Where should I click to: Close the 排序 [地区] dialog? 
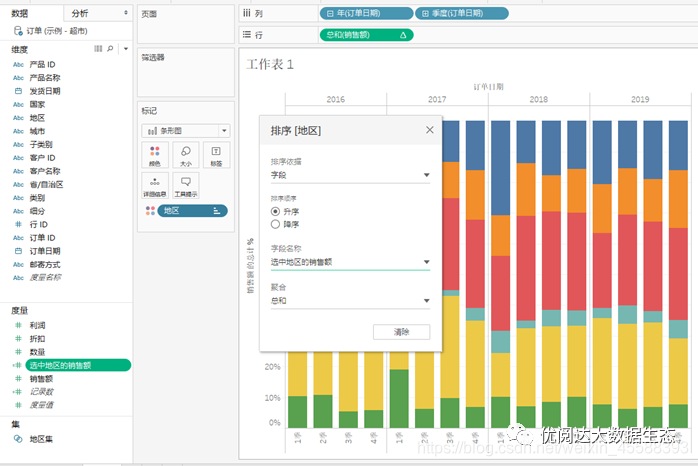click(430, 130)
